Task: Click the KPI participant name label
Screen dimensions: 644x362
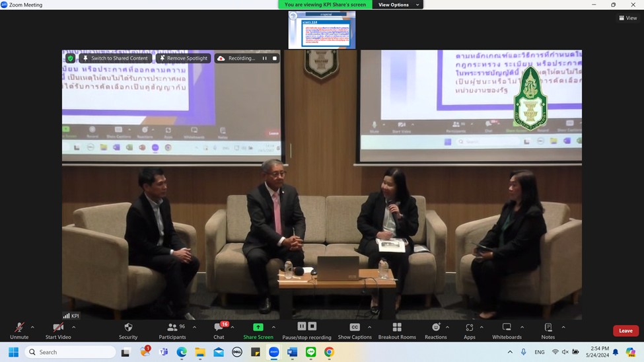Action: [x=71, y=316]
